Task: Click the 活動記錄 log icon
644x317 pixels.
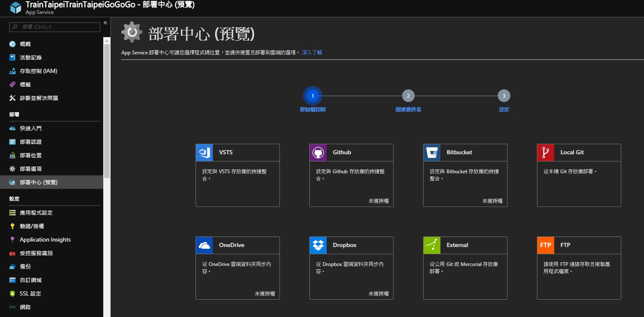Action: click(x=12, y=57)
